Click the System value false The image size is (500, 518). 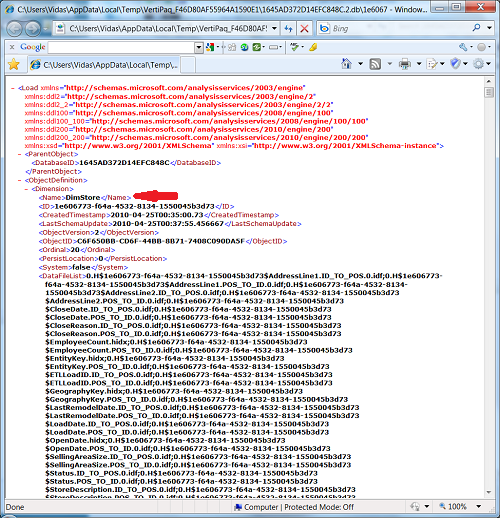click(x=81, y=267)
